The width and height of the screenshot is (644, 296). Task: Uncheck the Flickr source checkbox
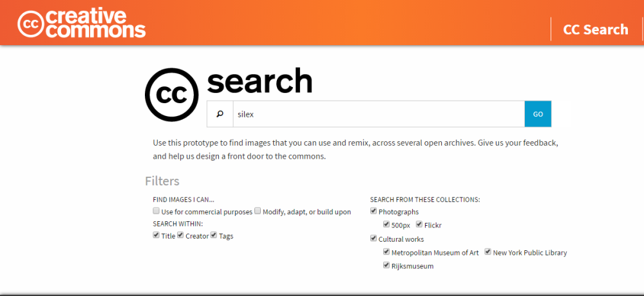pos(419,224)
